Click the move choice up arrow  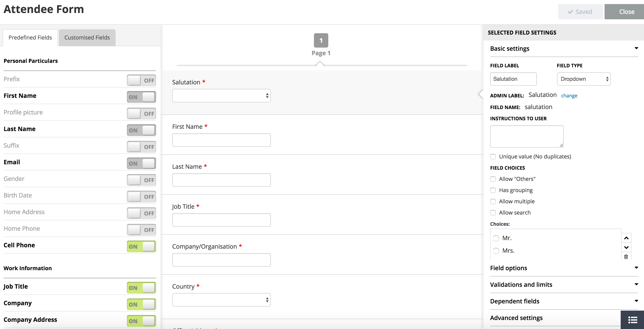click(x=626, y=238)
